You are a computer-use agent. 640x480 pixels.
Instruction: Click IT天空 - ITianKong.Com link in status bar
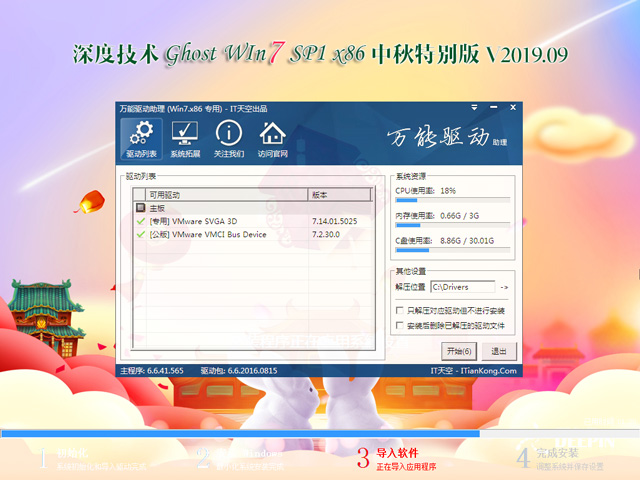click(473, 371)
